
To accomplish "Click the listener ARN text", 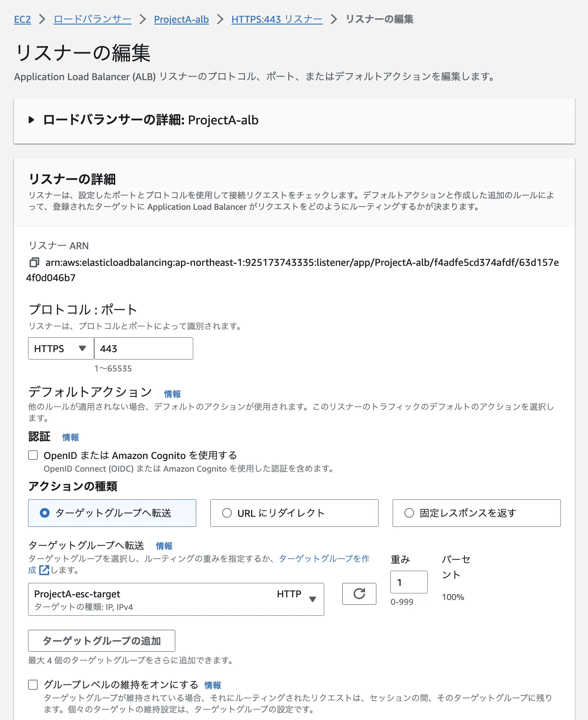I will tap(293, 270).
